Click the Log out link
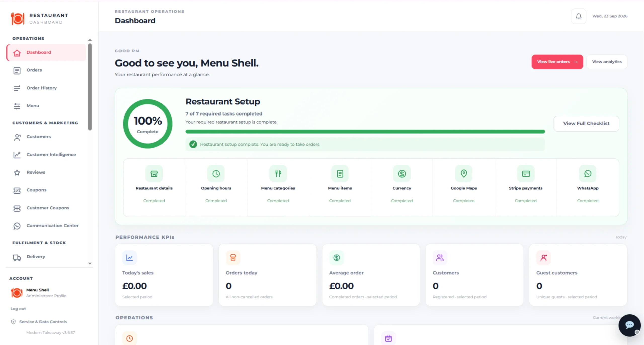This screenshot has width=644, height=345. pos(18,309)
